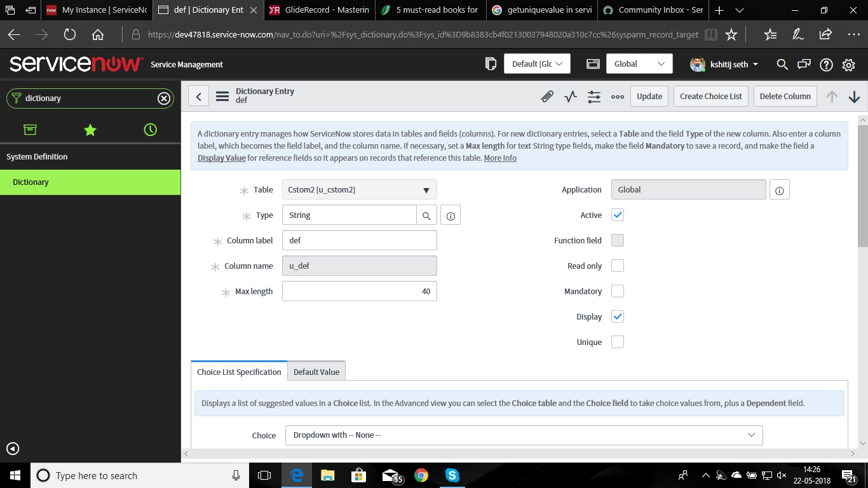Show favorites star tab in navigator
Image resolution: width=868 pixels, height=488 pixels.
coord(90,130)
